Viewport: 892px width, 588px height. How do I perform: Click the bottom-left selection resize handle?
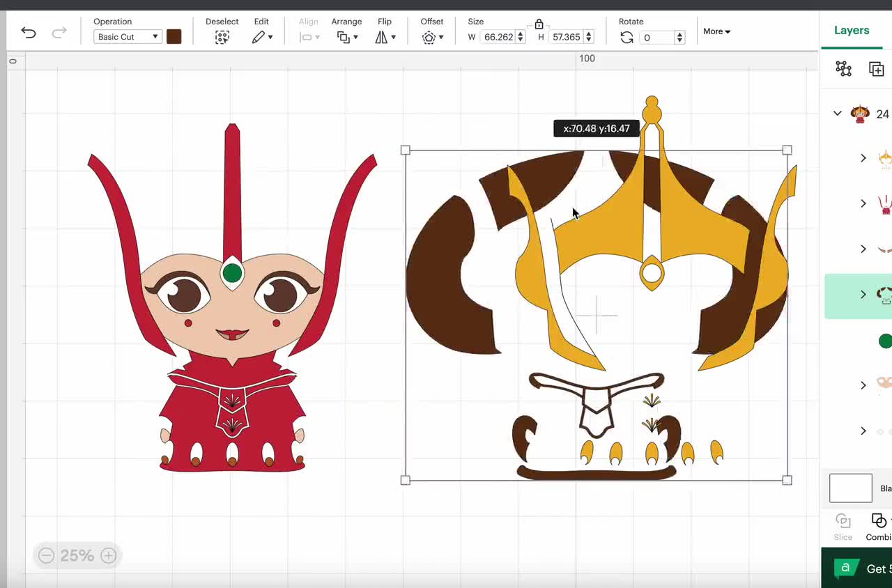(x=406, y=480)
